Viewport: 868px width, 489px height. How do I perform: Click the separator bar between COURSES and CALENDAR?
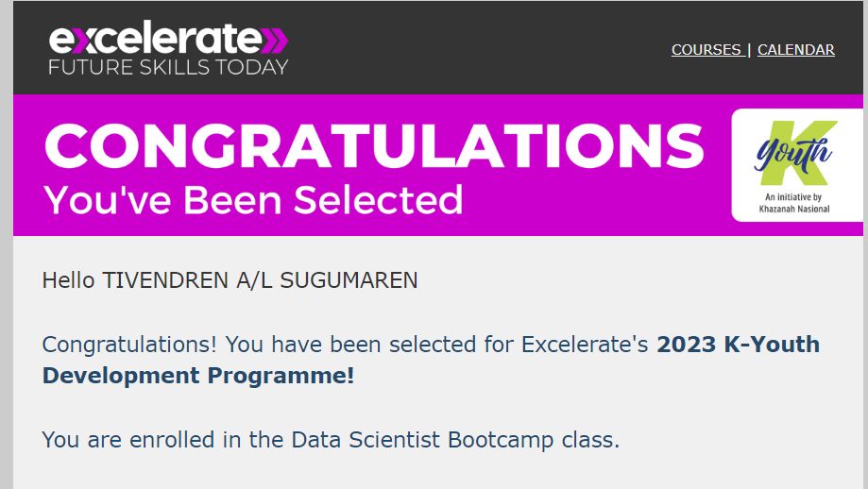coord(749,50)
